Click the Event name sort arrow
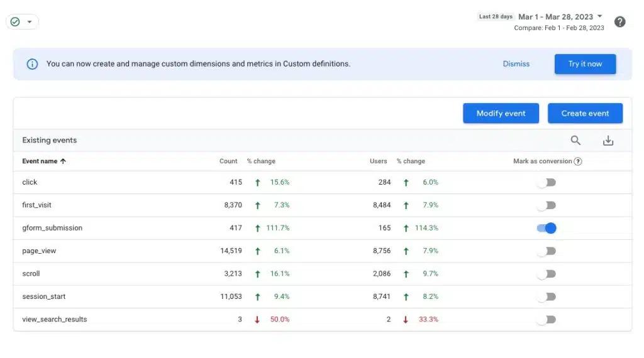This screenshot has width=644, height=358. [x=63, y=161]
